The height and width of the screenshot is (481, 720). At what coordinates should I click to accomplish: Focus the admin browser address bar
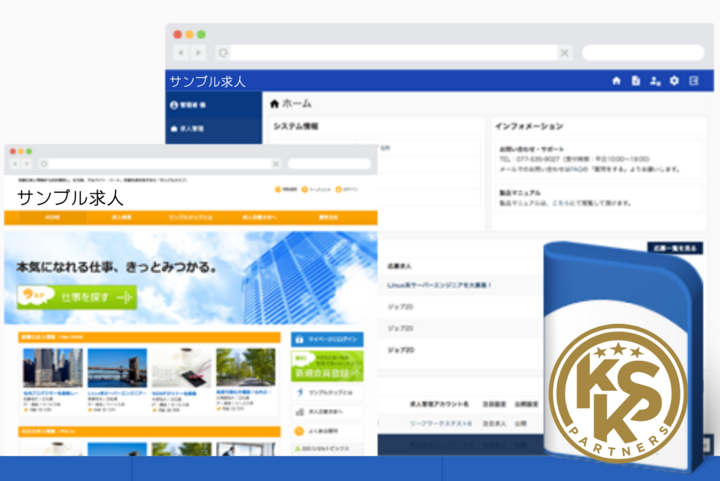coord(394,53)
